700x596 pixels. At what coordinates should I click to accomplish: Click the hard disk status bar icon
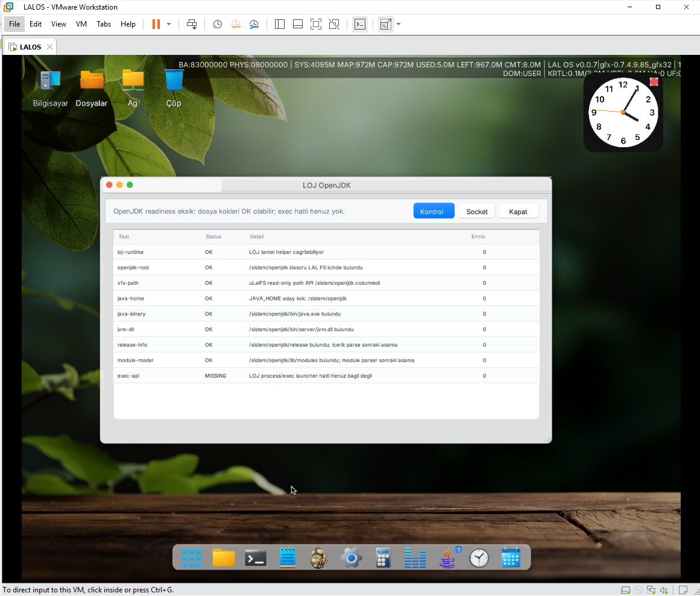click(x=625, y=590)
